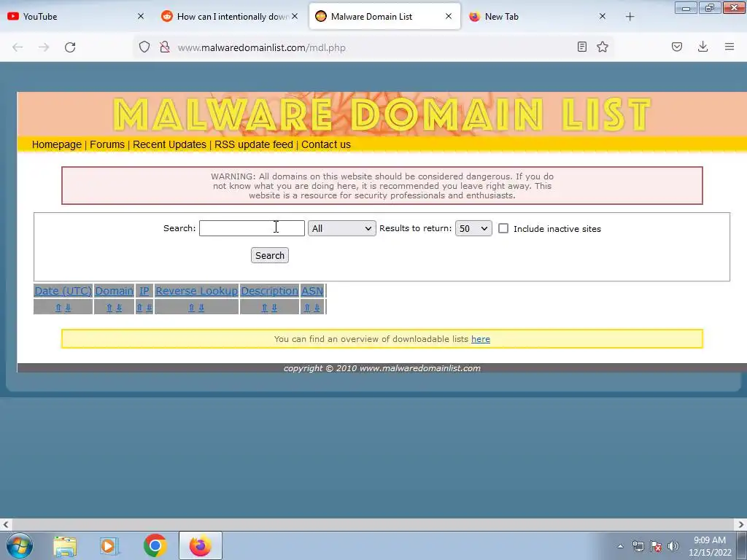Click the IP column header link

coord(144,291)
